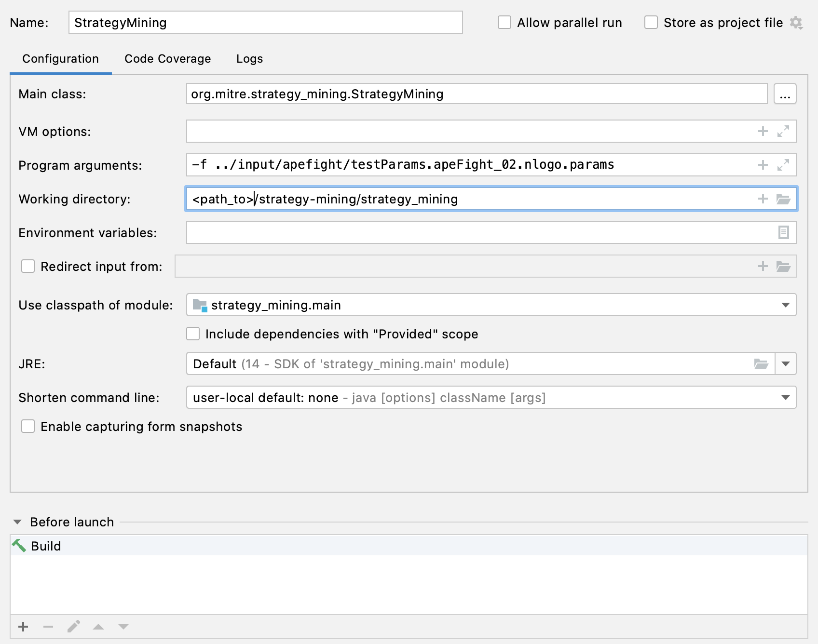Screen dimensions: 818x644
Task: Enable Allow parallel run checkbox
Action: click(504, 23)
